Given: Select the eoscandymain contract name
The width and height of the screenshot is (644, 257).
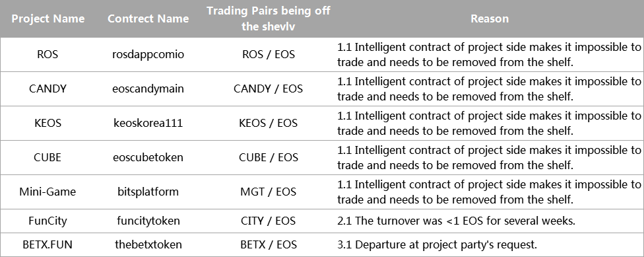Looking at the screenshot, I should click(x=148, y=89).
